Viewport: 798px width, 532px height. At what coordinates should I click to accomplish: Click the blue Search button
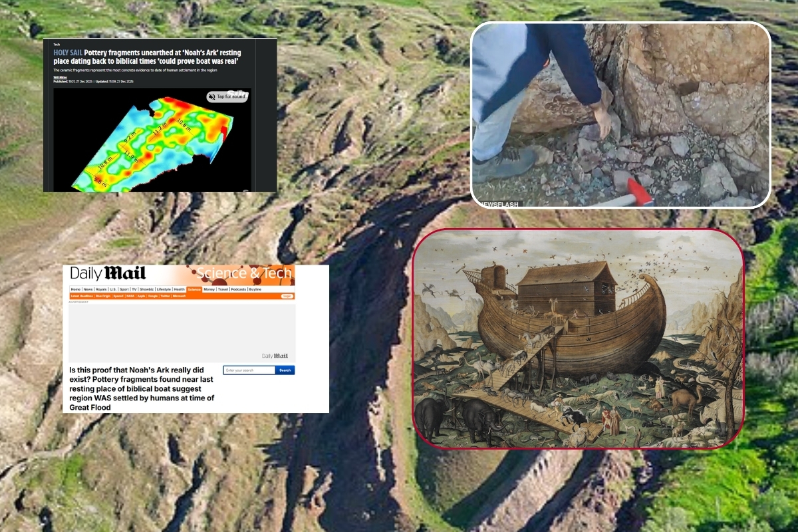pyautogui.click(x=285, y=370)
